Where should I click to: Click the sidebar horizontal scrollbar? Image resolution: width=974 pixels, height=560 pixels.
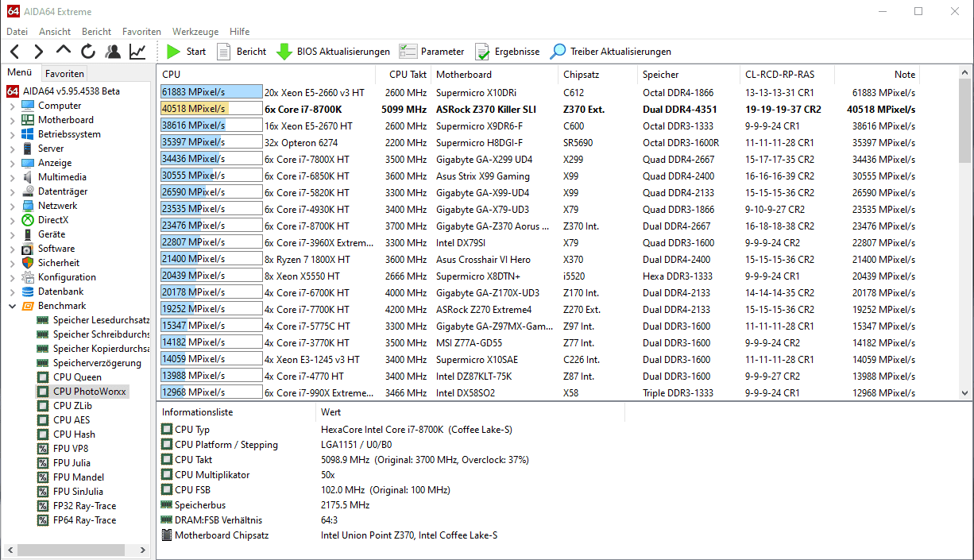click(75, 550)
